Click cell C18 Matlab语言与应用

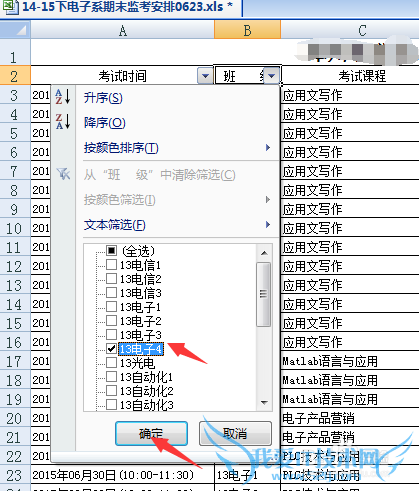pyautogui.click(x=350, y=380)
